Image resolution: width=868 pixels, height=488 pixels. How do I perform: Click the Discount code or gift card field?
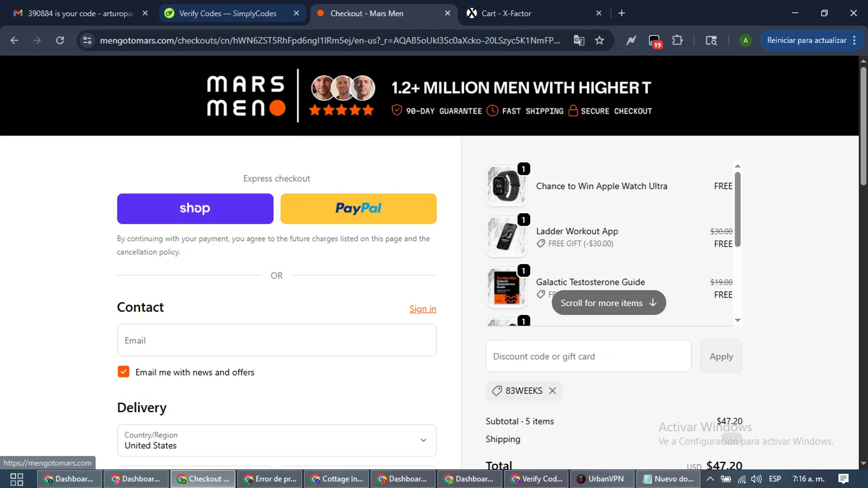pyautogui.click(x=589, y=357)
